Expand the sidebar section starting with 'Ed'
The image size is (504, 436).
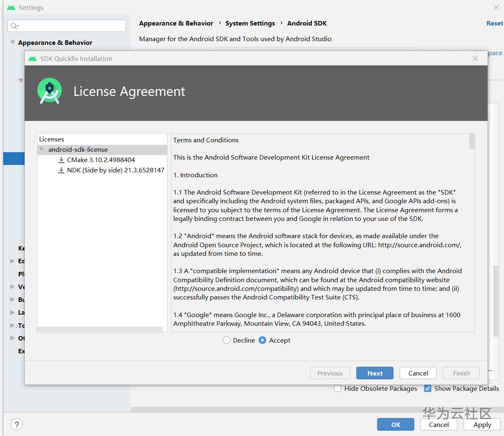pos(12,261)
